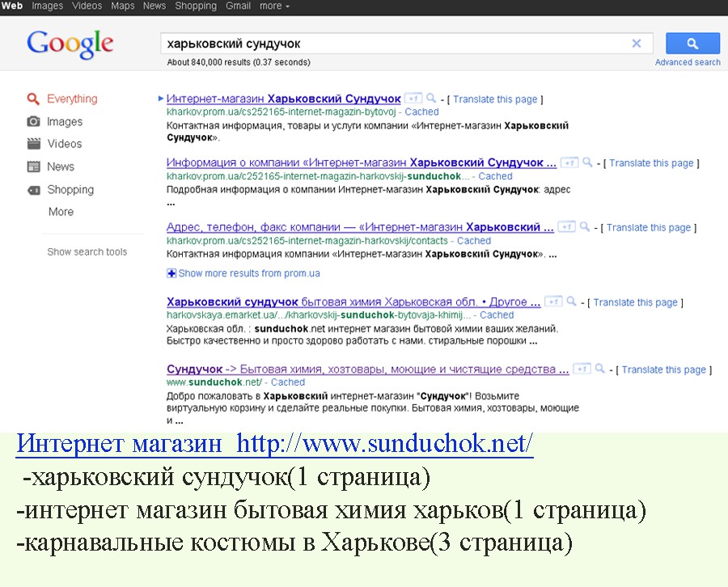Switch to Shopping in top navigation bar
This screenshot has width=728, height=587.
(x=196, y=6)
